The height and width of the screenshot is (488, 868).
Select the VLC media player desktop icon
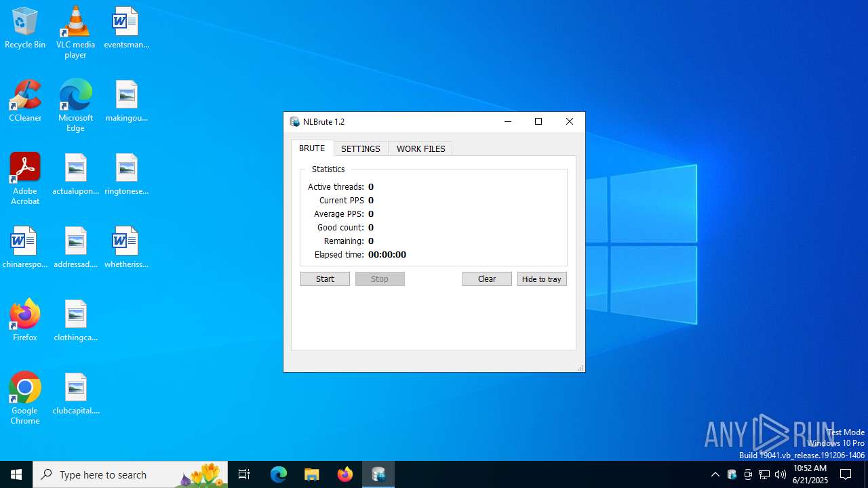click(75, 33)
